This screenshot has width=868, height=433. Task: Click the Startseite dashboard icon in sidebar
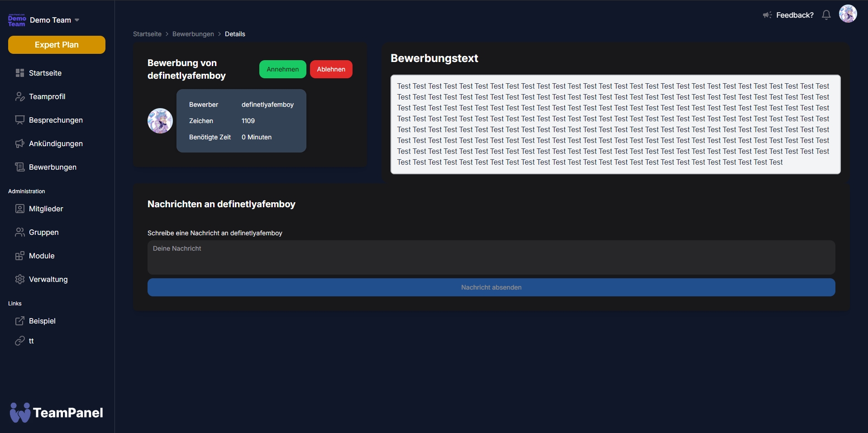(x=20, y=73)
